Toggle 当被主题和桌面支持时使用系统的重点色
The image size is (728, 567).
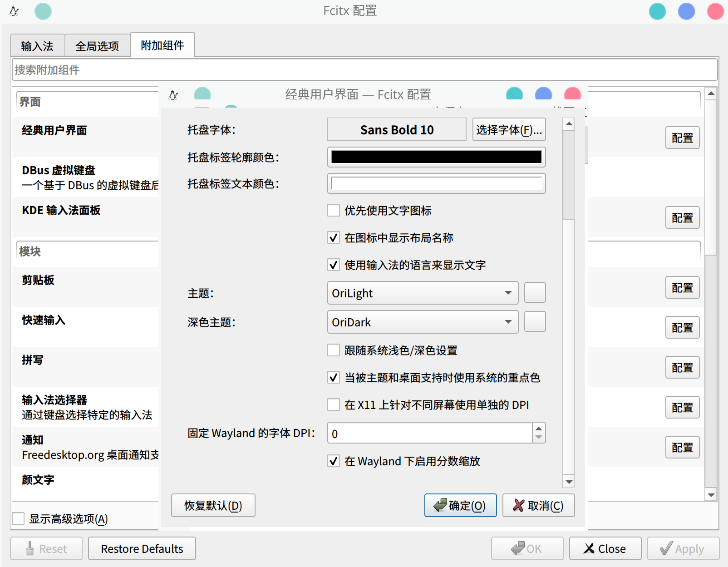[x=334, y=377]
